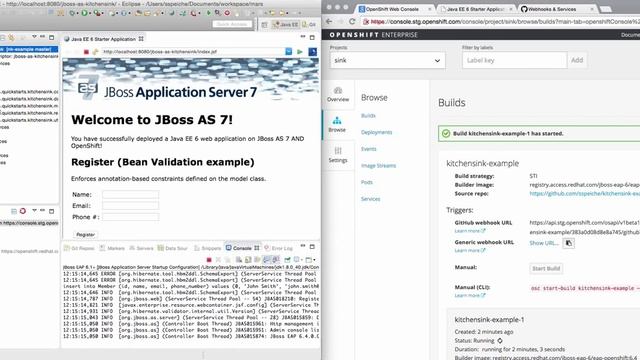
Task: Open Perspective icon beside Java EE
Action: point(264,24)
